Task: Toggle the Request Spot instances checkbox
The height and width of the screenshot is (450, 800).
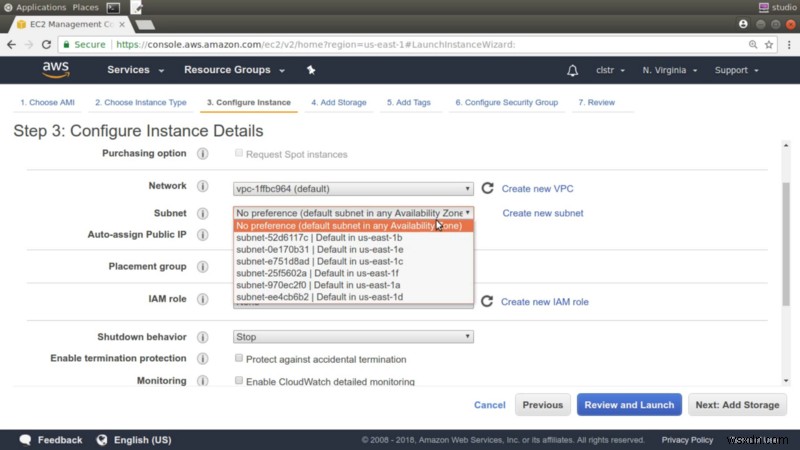Action: tap(239, 154)
